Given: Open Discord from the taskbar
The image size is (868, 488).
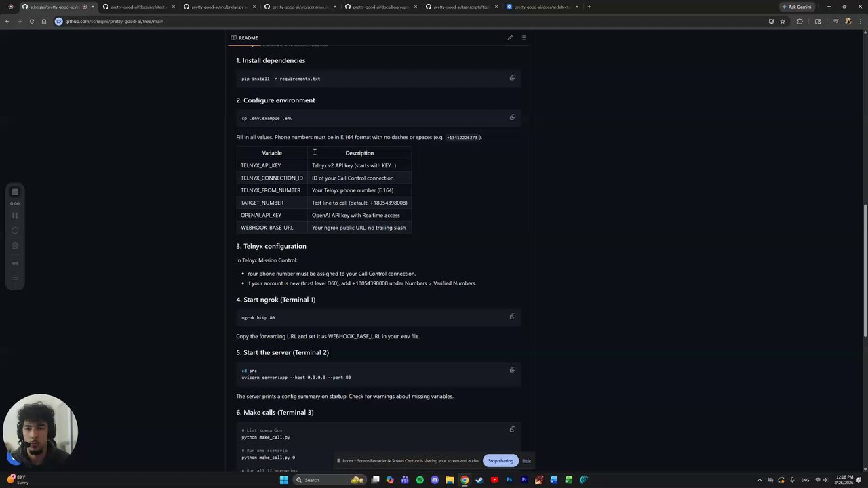Looking at the screenshot, I should pos(435,480).
